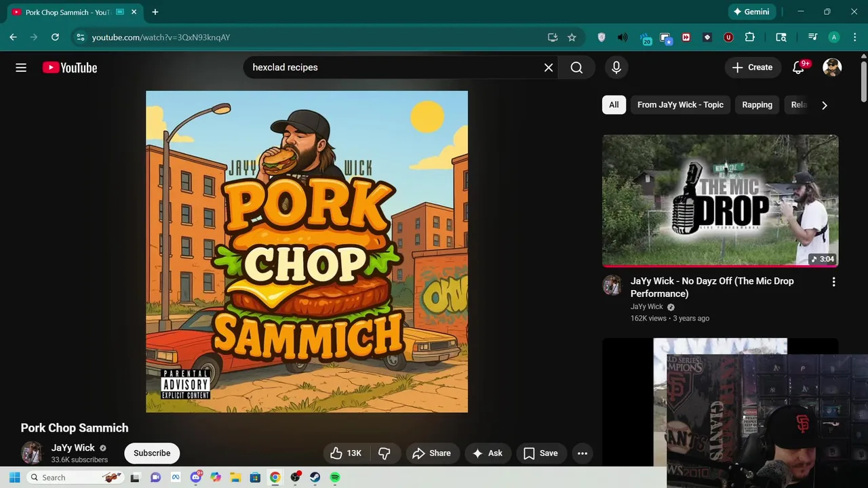Image resolution: width=868 pixels, height=488 pixels.
Task: Open the speaker volume extension
Action: 623,37
